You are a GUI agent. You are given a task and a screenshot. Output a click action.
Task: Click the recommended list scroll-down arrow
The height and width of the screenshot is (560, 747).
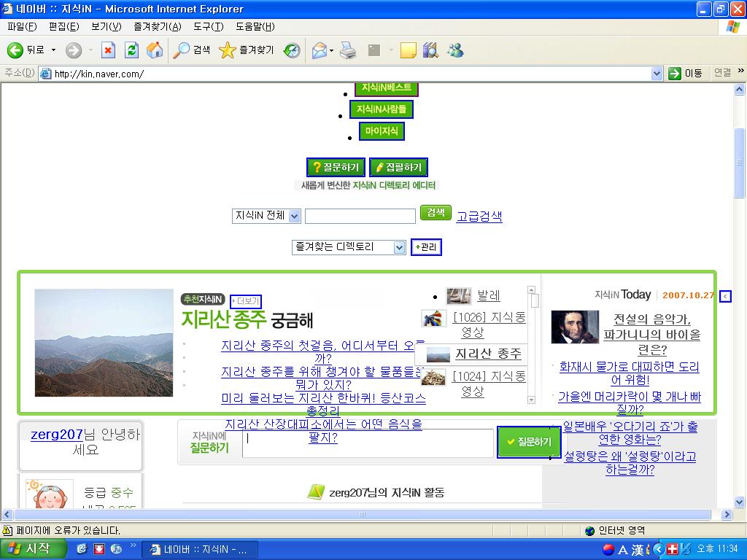point(532,400)
